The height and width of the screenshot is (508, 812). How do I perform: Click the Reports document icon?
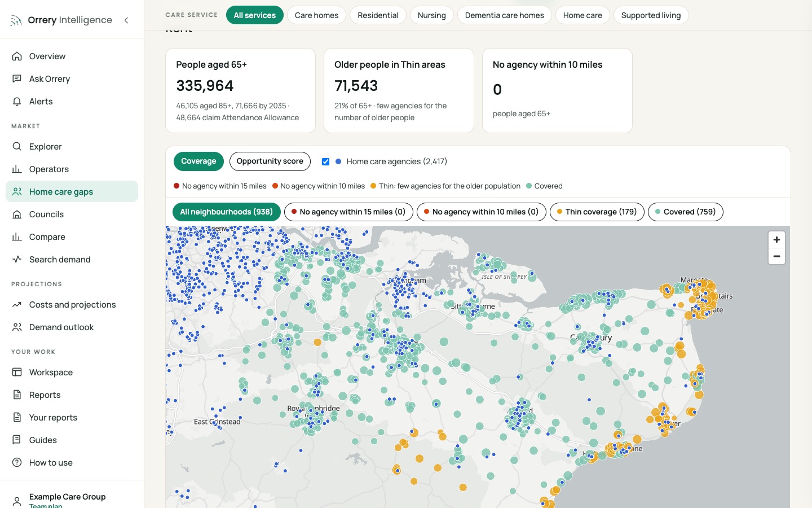pos(17,395)
